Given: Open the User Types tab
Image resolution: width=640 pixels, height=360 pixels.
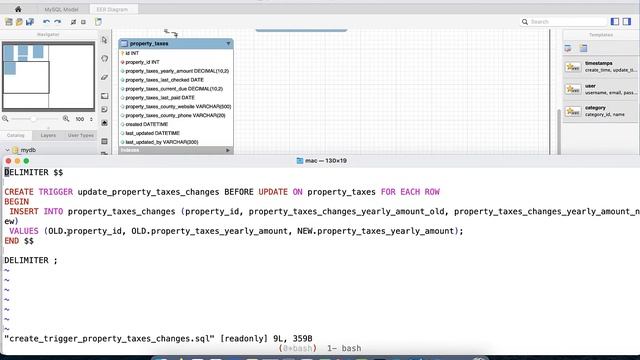Looking at the screenshot, I should coord(81,135).
